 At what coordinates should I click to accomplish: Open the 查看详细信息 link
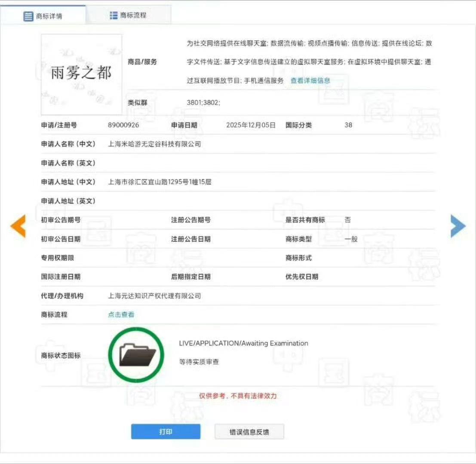(310, 80)
